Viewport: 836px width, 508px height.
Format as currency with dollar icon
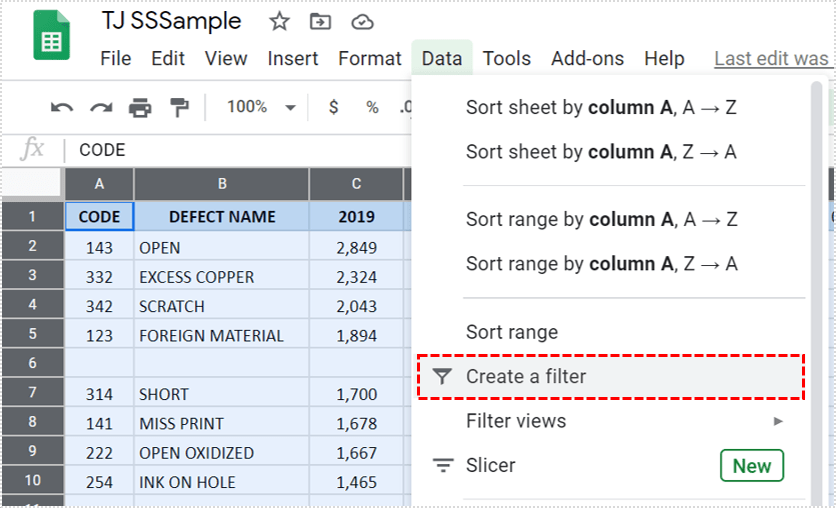(x=333, y=107)
